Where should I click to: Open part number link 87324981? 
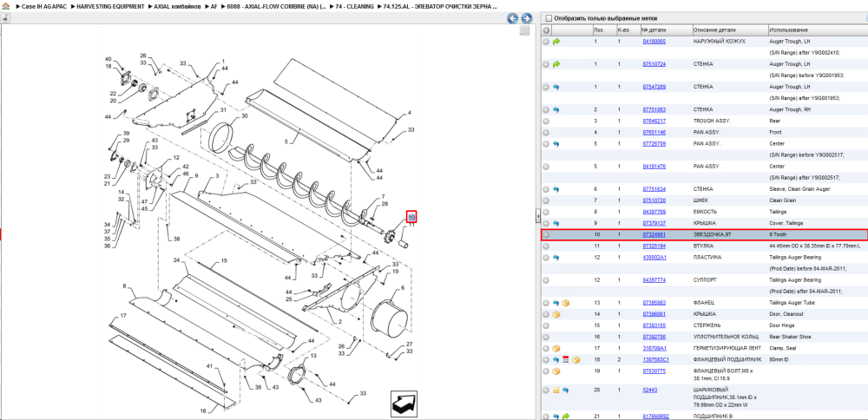654,234
